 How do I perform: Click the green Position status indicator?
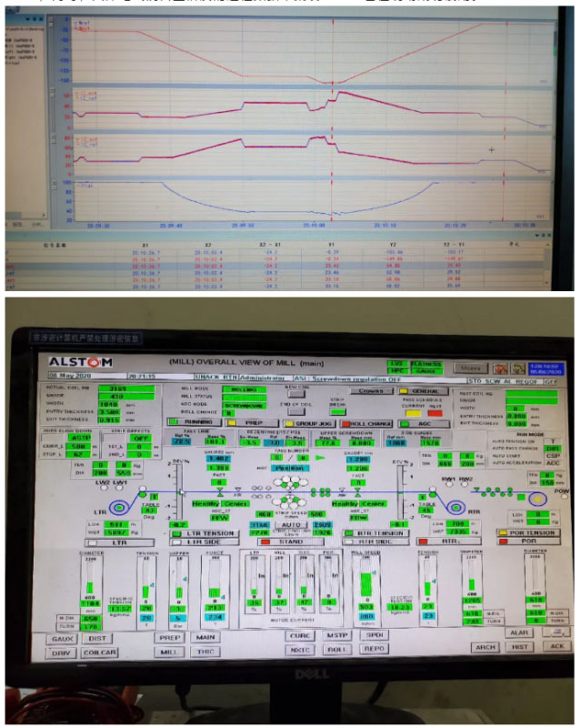tap(290, 469)
